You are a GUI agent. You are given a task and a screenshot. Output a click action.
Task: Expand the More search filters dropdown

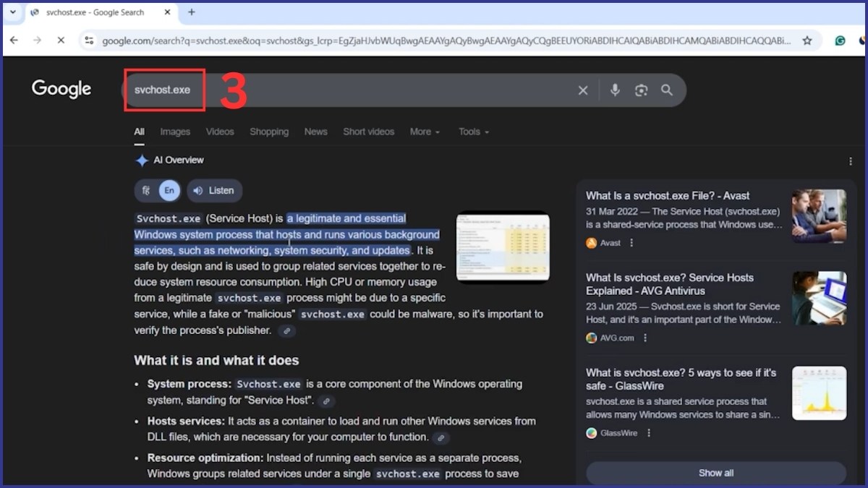pyautogui.click(x=425, y=132)
